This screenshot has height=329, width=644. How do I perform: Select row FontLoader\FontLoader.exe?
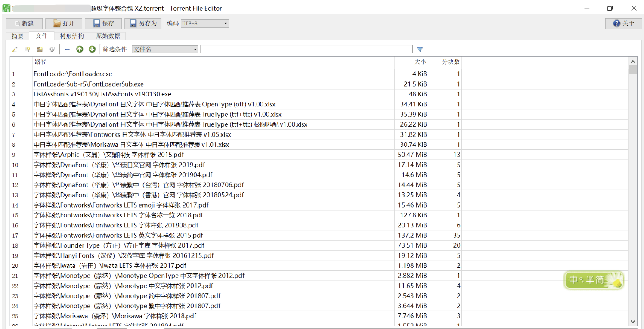319,74
